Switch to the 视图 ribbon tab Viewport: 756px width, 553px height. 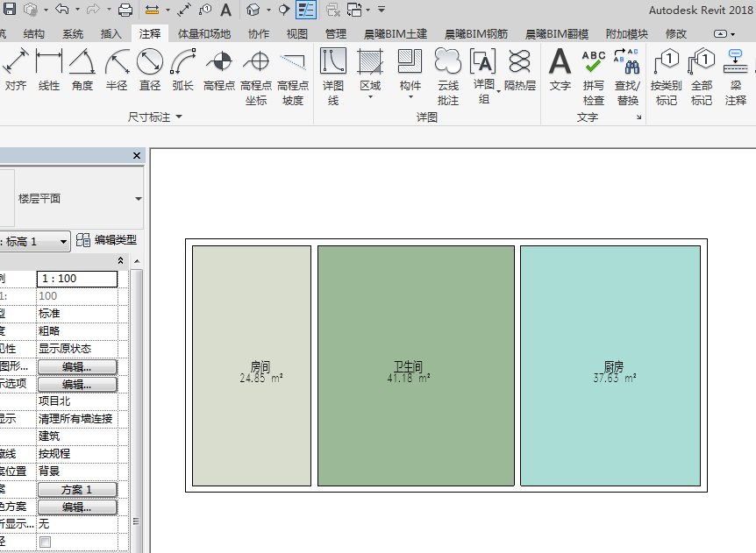[296, 33]
